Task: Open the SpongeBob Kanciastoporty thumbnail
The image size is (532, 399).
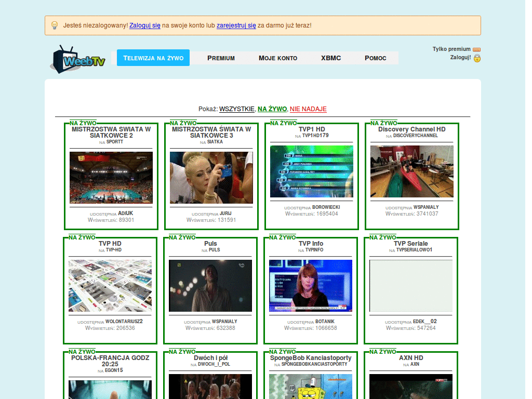Action: point(311,387)
